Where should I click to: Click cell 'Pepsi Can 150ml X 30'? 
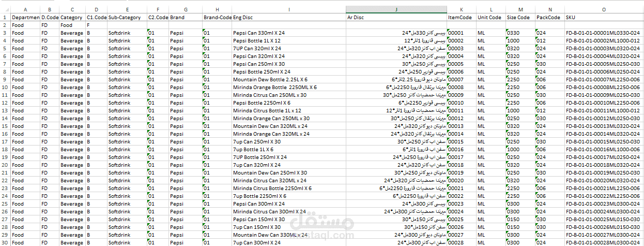[x=289, y=219]
